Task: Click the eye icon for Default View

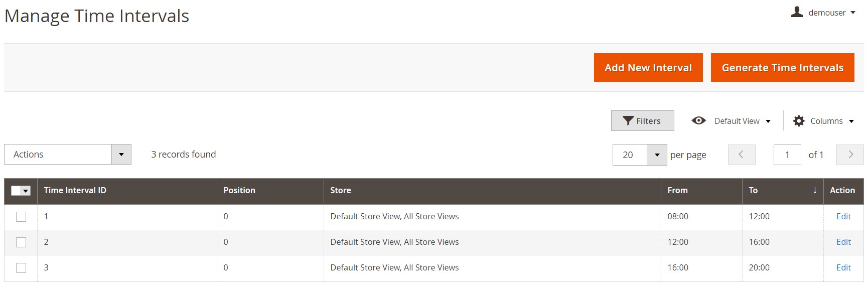Action: 698,121
